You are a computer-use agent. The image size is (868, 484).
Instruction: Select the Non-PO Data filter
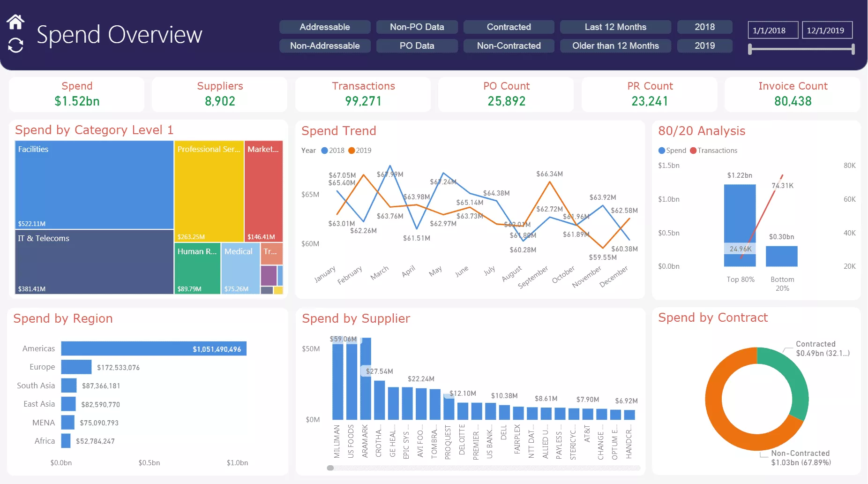coord(416,27)
